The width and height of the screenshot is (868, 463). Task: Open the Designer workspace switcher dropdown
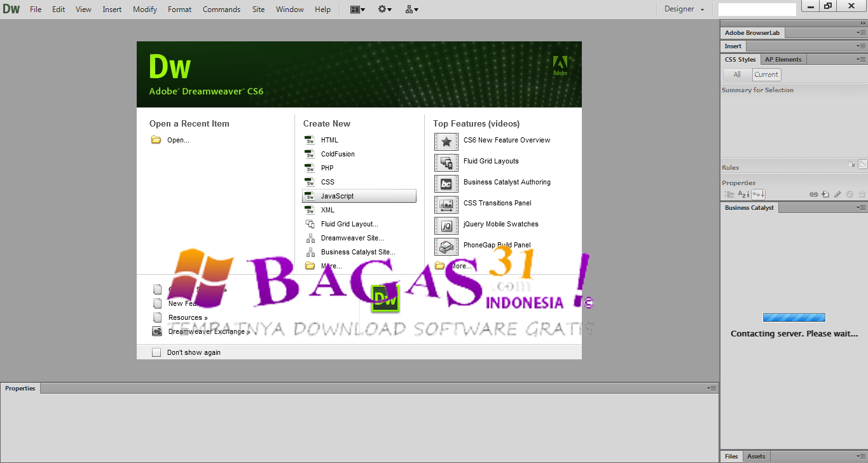pyautogui.click(x=684, y=9)
